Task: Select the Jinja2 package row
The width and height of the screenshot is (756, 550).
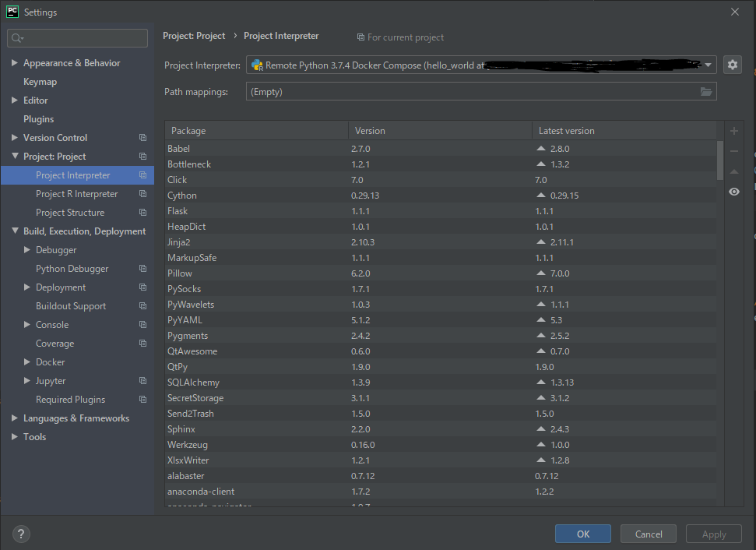Action: 441,242
